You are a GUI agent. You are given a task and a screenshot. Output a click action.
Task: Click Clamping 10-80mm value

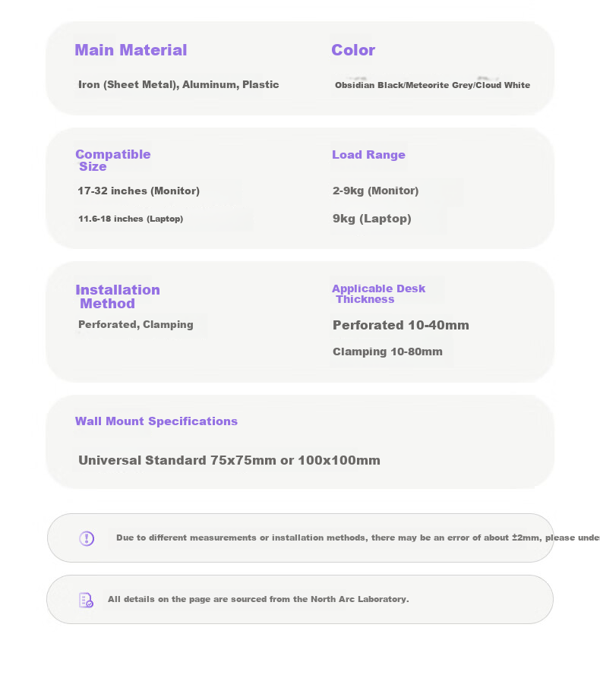[x=387, y=352]
